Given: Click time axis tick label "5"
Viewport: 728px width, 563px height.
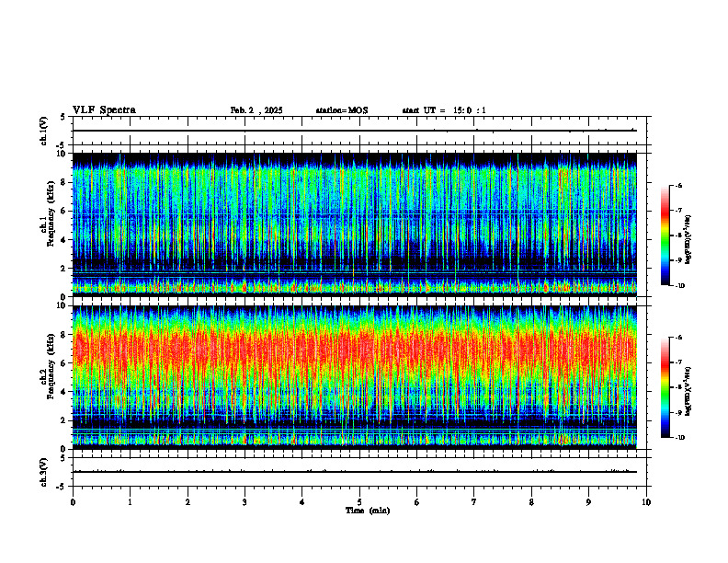Looking at the screenshot, I should pos(359,502).
